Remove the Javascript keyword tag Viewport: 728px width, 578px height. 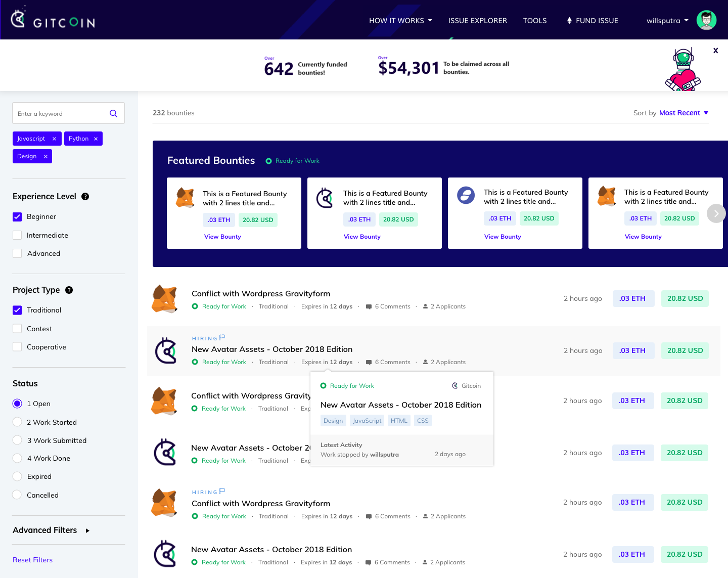tap(54, 139)
